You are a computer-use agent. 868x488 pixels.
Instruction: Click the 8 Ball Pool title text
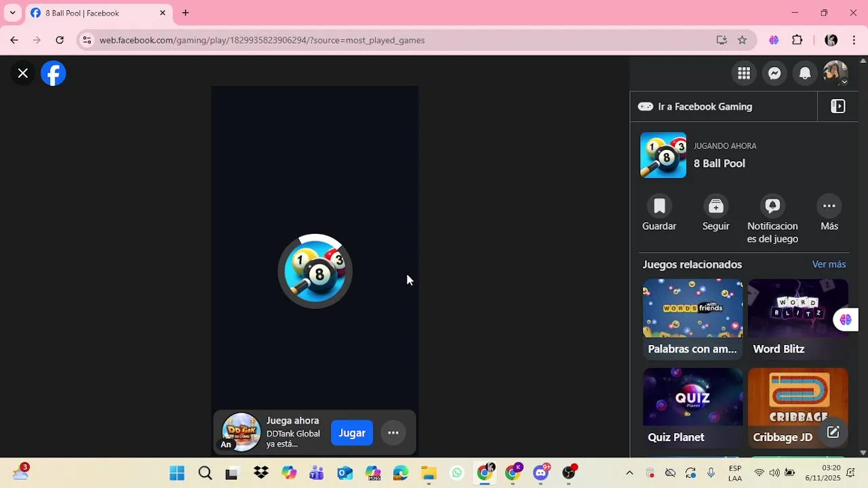click(719, 163)
